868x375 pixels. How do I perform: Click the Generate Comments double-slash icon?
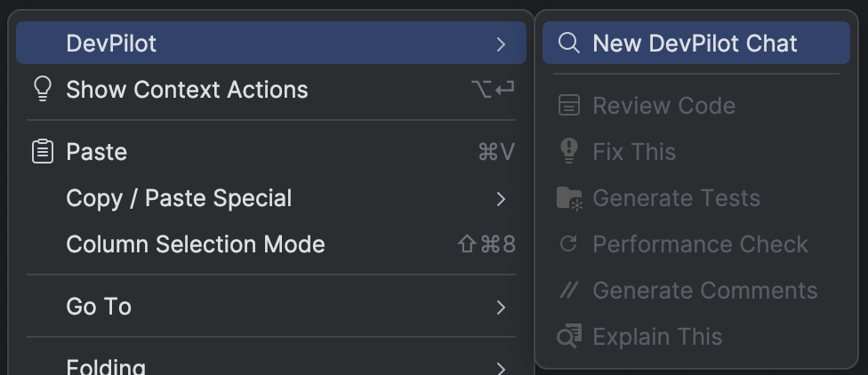coord(568,290)
